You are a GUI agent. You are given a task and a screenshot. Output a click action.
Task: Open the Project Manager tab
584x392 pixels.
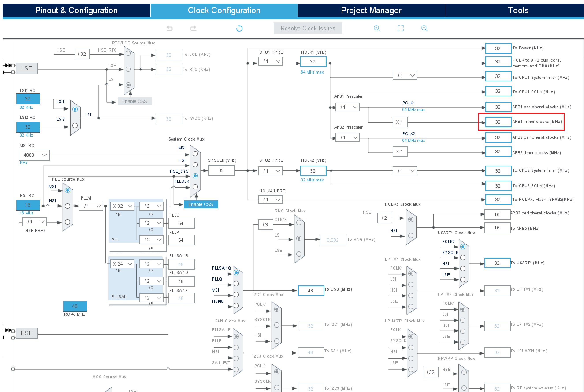[x=371, y=10]
